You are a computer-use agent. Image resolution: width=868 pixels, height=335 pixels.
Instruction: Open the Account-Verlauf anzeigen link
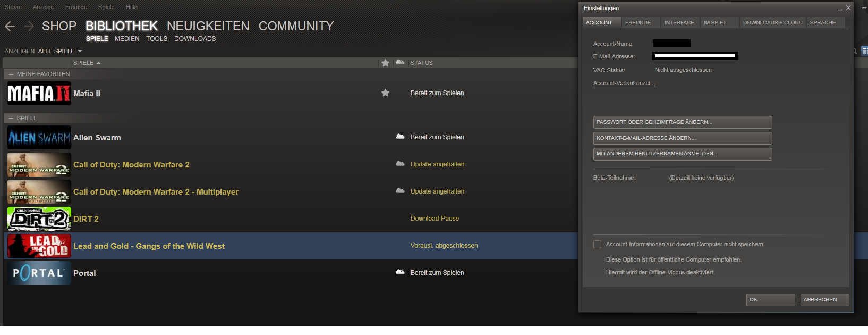click(624, 83)
